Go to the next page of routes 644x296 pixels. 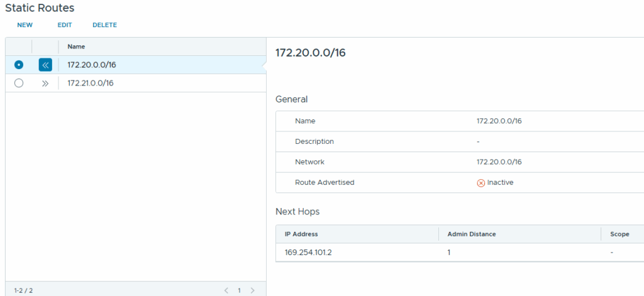pos(252,290)
